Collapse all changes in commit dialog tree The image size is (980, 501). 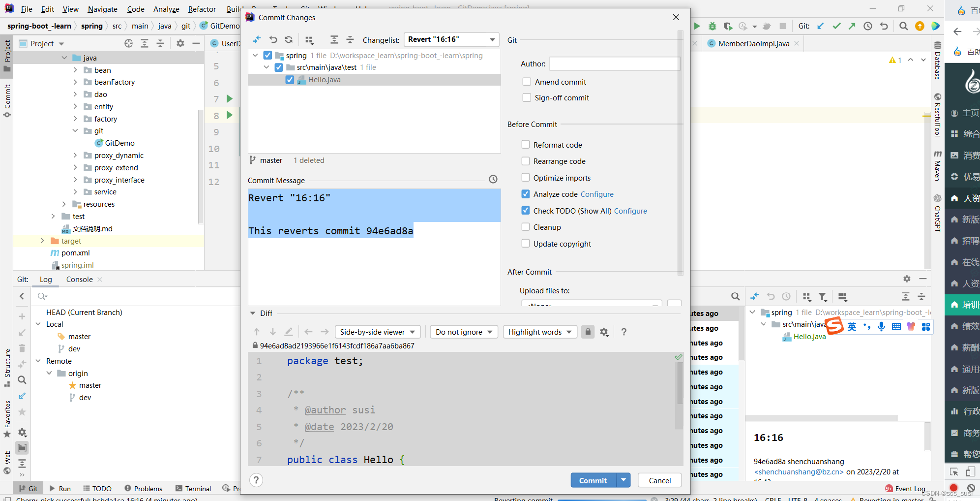click(350, 40)
